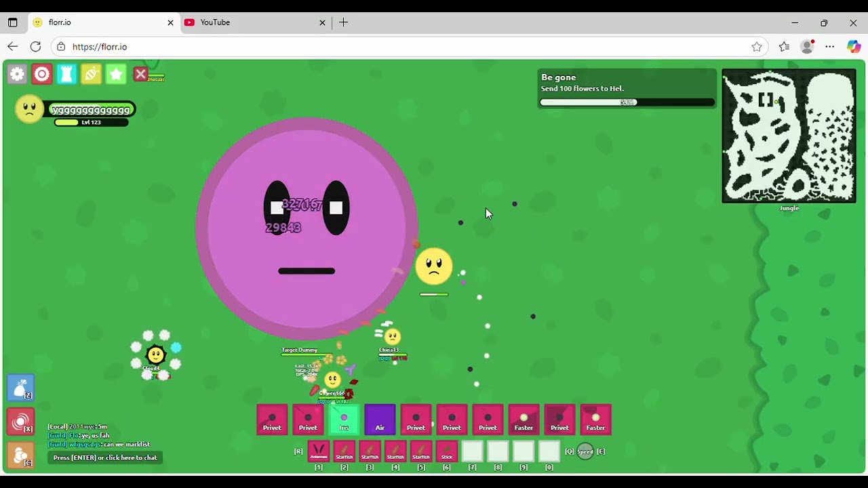
Task: Click the 'can we marklist' guild message
Action: click(99, 445)
